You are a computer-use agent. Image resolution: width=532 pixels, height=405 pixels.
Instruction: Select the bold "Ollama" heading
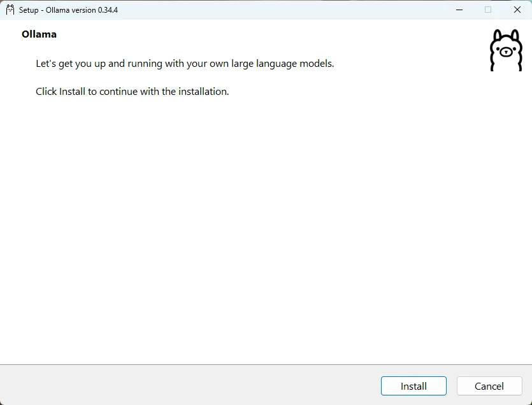(x=39, y=34)
